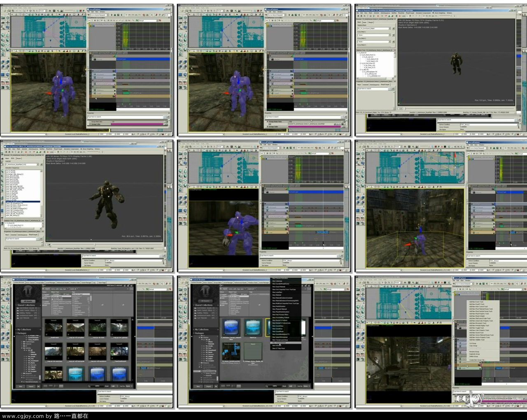
Task: Tick Static Meshes checkbox in New asset menu screenshot
Action: (x=229, y=312)
